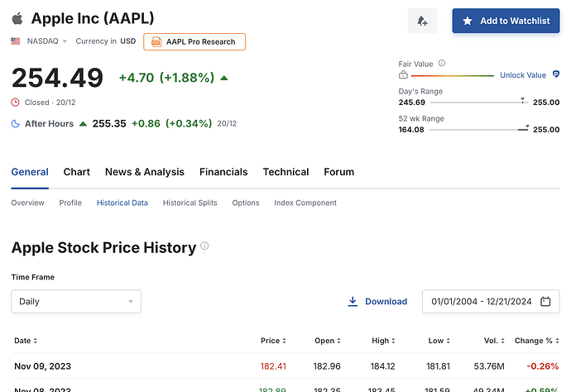571x392 pixels.
Task: Click the Add to Watchlist button
Action: (506, 21)
